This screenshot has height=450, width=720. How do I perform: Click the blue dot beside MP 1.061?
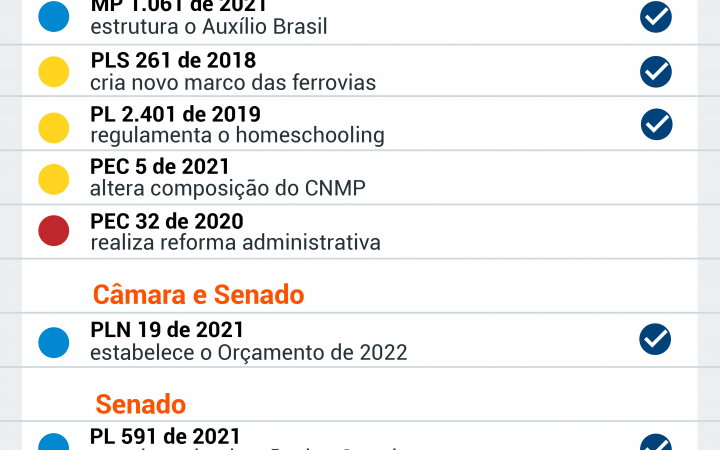[54, 16]
